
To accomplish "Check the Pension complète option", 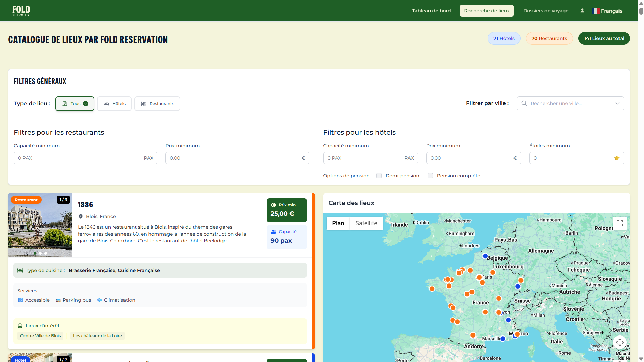I will (430, 176).
